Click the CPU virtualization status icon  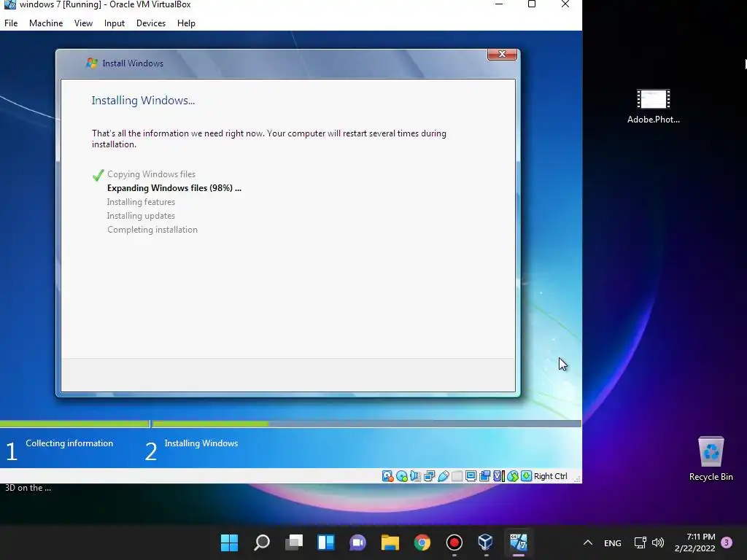tap(498, 475)
